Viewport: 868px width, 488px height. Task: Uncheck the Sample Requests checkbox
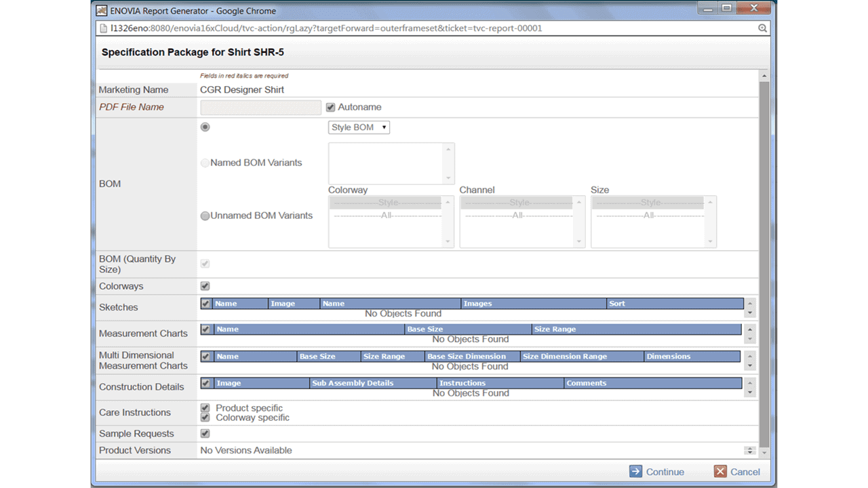pos(205,434)
